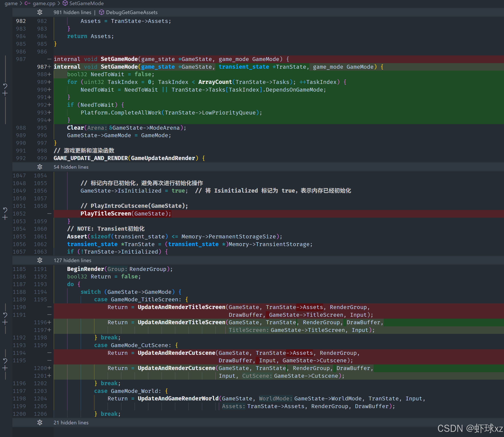The height and width of the screenshot is (437, 504).
Task: Stage the UpdateAndRenderTitleScreen call change
Action: pos(5,322)
